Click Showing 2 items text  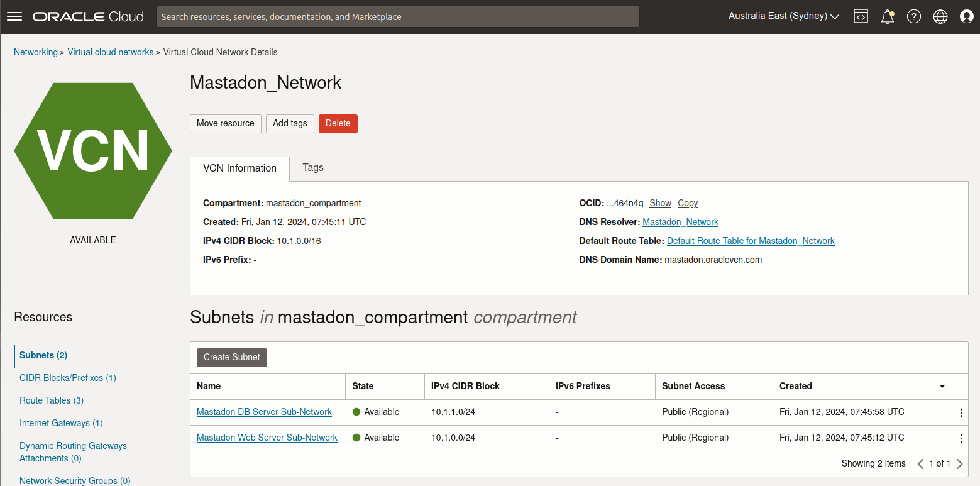[874, 463]
